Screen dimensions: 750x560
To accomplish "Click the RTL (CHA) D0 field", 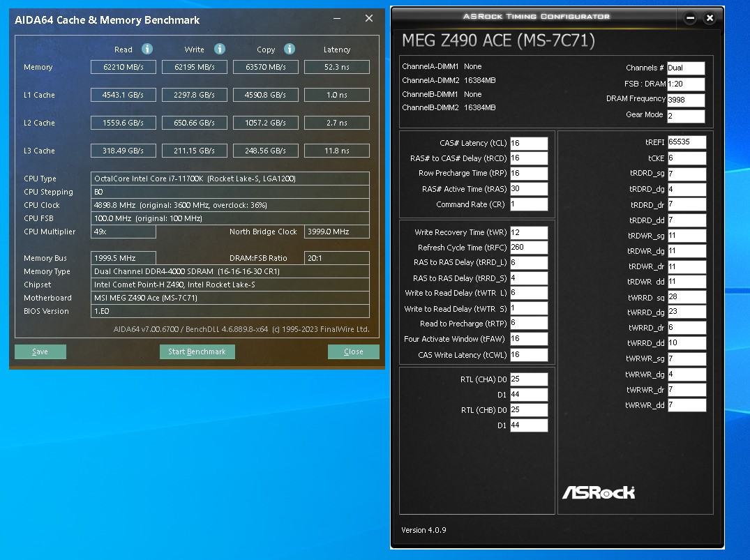I will pos(529,379).
